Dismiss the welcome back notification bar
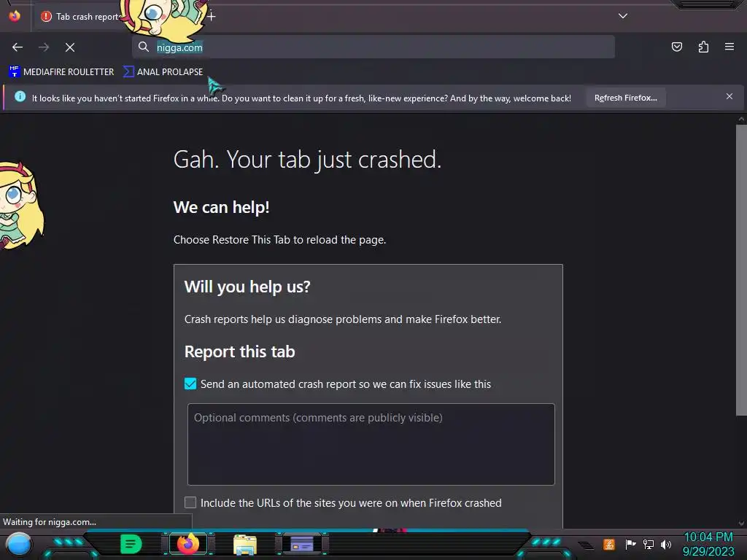The height and width of the screenshot is (560, 747). point(729,97)
